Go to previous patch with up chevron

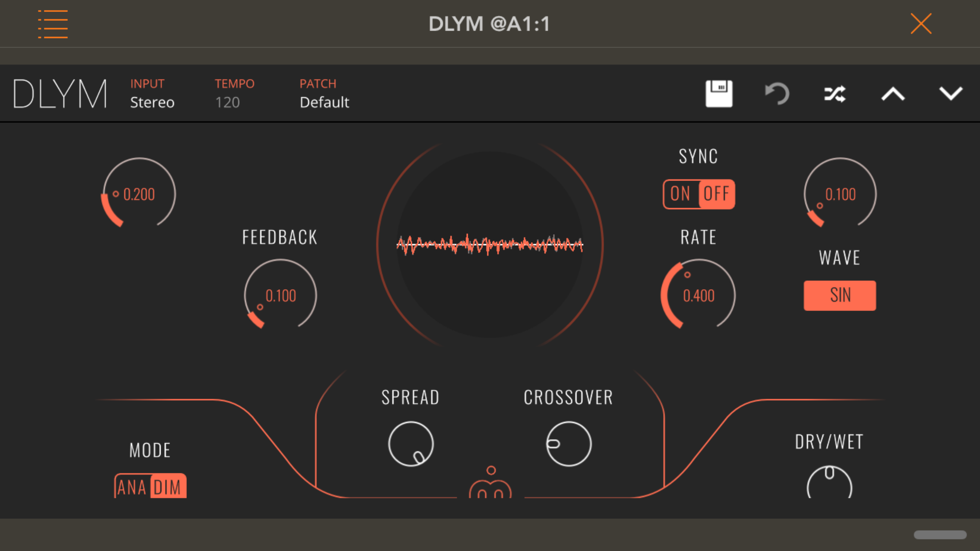893,94
